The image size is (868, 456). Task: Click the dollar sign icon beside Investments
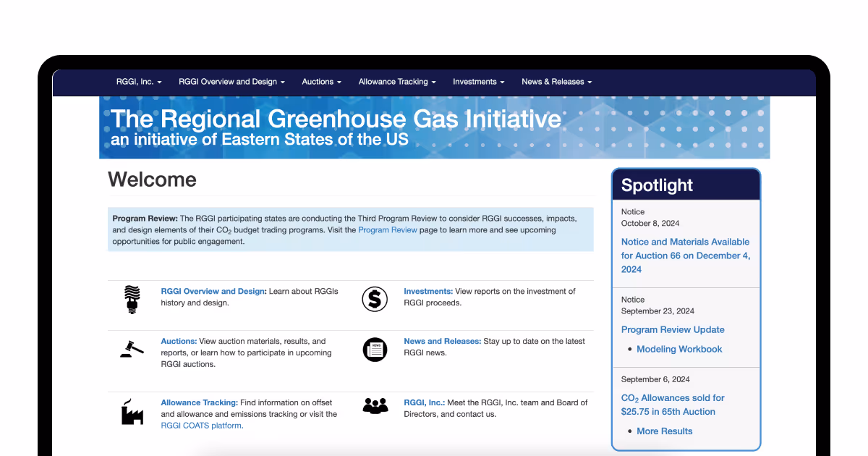(375, 298)
